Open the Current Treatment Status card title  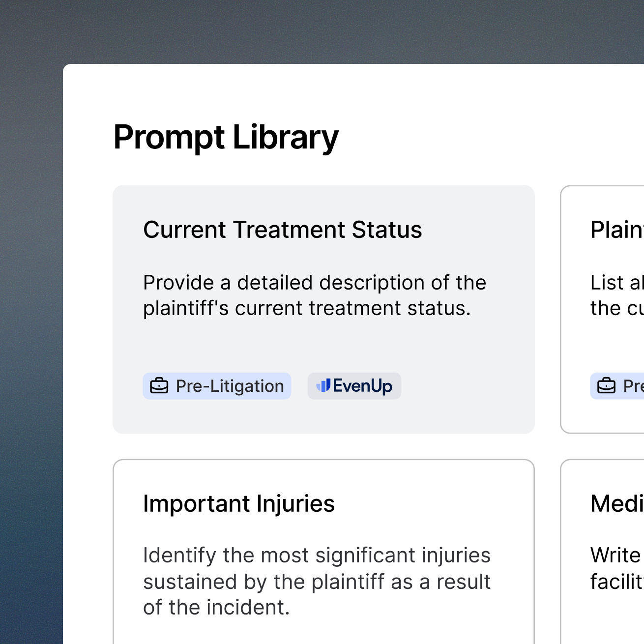tap(282, 230)
